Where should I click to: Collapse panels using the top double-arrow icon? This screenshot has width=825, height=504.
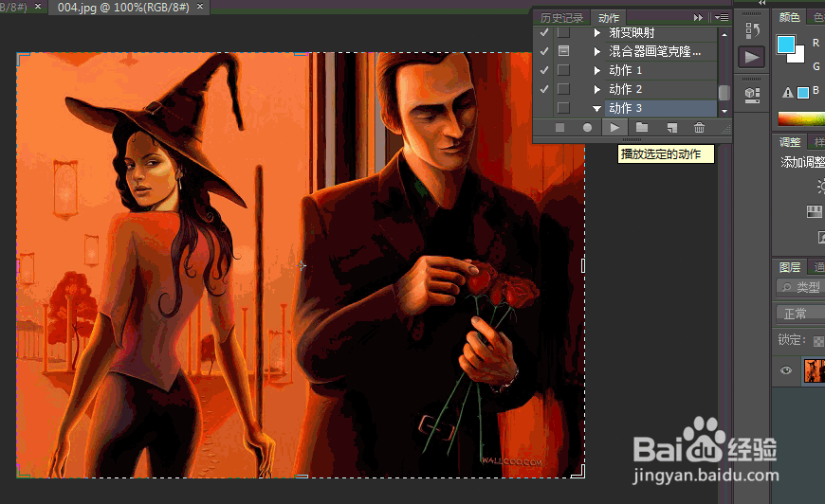[761, 3]
